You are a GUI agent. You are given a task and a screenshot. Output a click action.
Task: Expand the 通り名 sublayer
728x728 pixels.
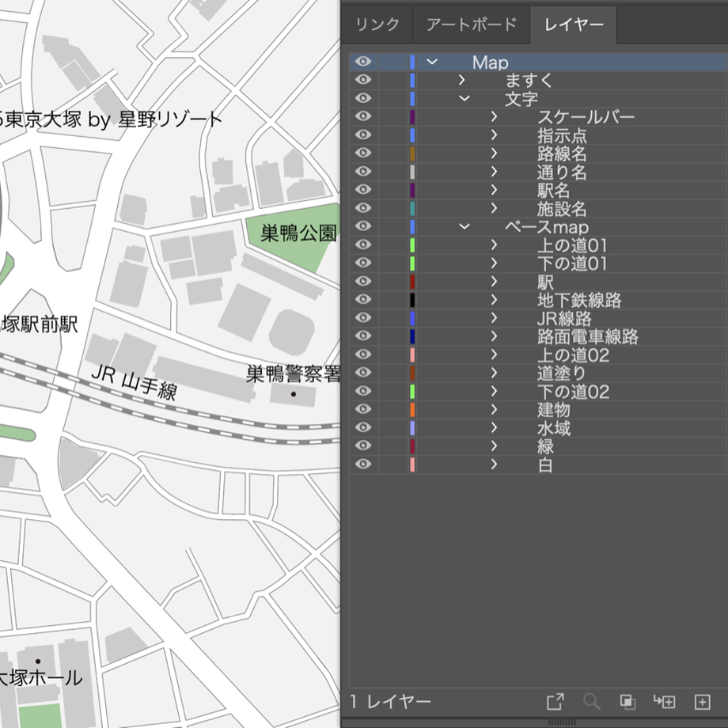pyautogui.click(x=494, y=172)
